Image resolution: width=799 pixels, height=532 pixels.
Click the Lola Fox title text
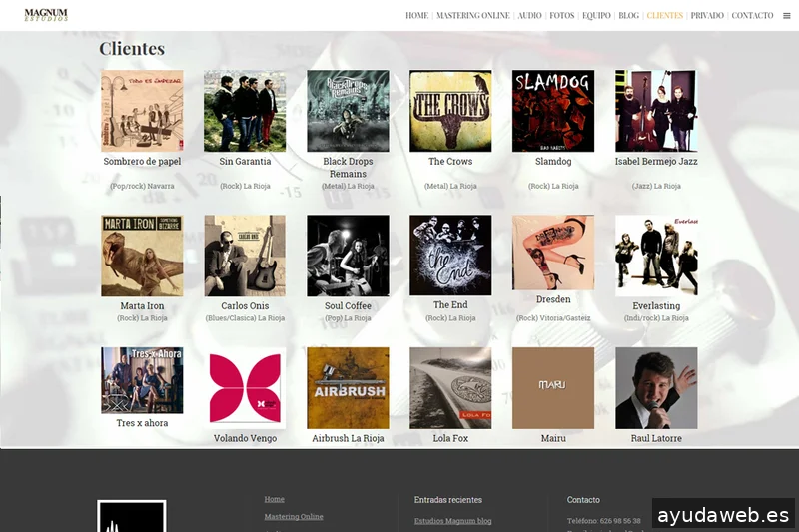pyautogui.click(x=450, y=438)
